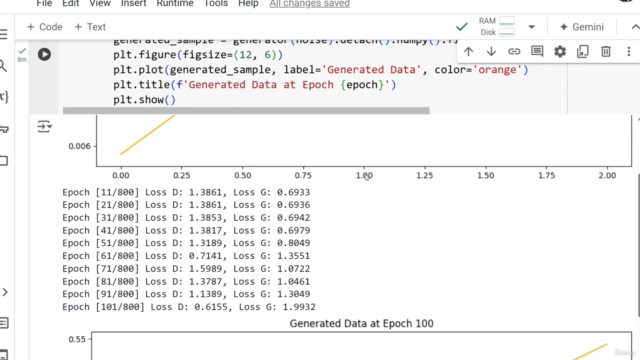Click the plt.show() code line
This screenshot has width=640, height=360.
point(144,100)
